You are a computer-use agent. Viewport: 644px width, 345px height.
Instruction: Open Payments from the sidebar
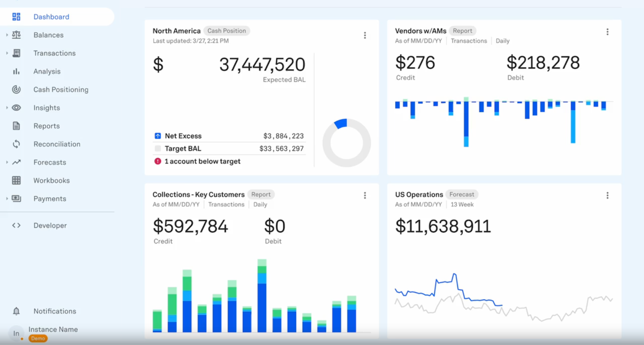tap(50, 199)
